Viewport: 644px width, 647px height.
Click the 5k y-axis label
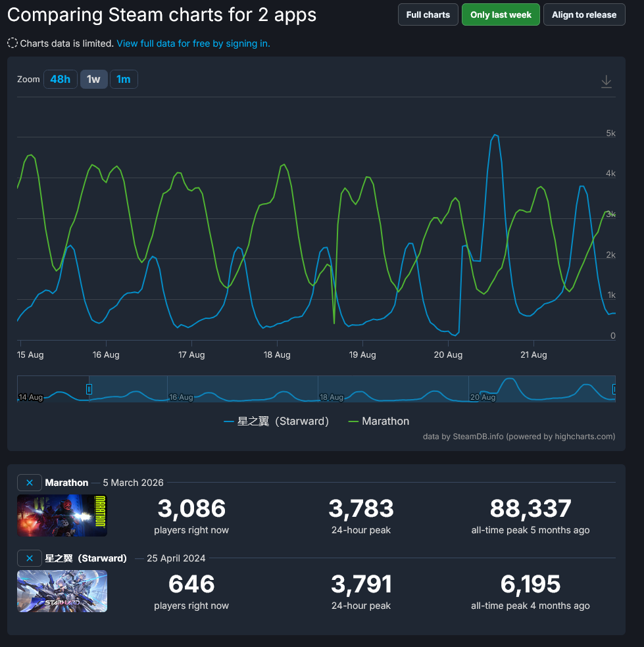(610, 133)
